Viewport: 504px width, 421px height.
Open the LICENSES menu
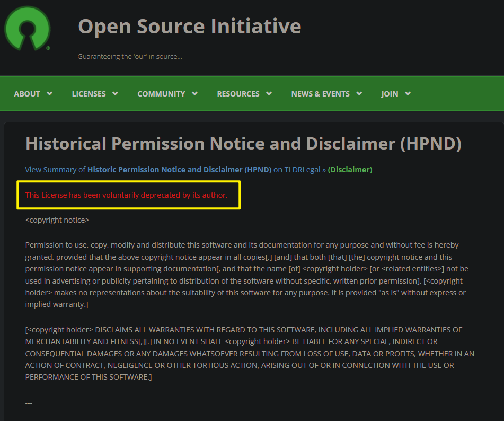pos(89,93)
